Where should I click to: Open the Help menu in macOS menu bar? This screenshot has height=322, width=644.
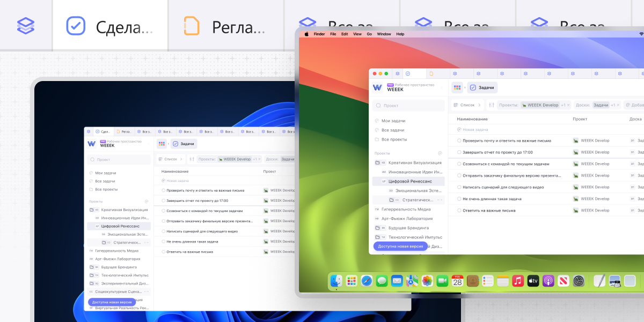tap(400, 34)
